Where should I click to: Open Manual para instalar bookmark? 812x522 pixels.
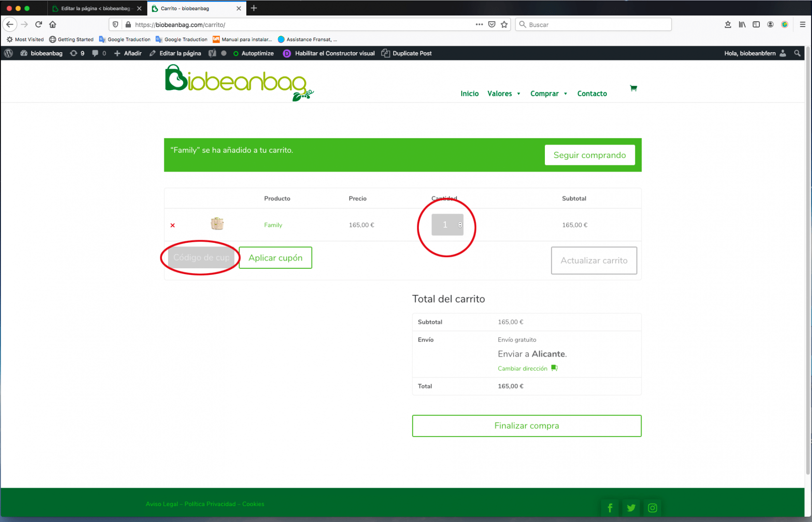pos(242,40)
